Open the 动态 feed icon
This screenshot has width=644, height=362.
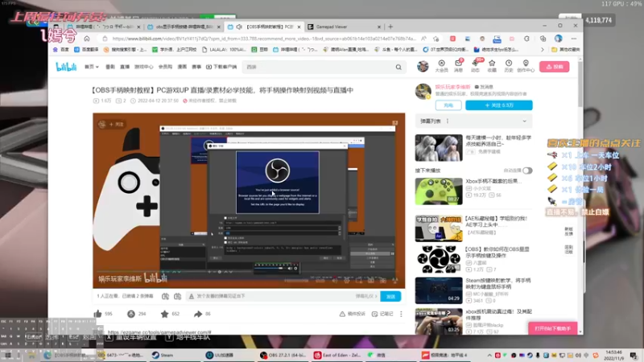tap(475, 66)
